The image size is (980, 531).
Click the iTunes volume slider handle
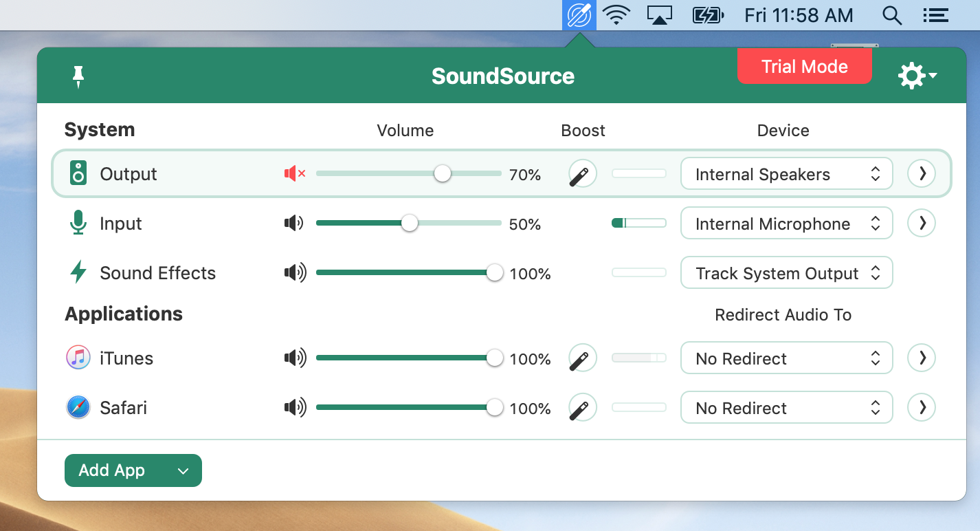pyautogui.click(x=495, y=358)
